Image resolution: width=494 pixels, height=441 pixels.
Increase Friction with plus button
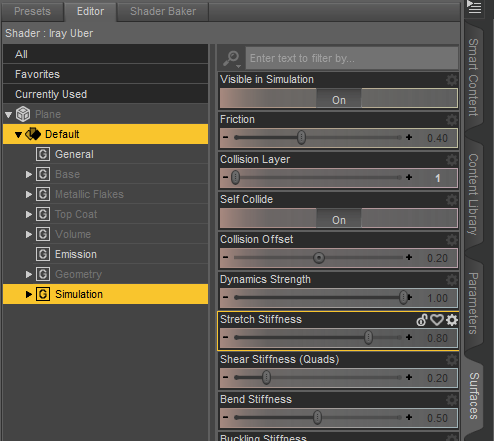click(x=409, y=137)
